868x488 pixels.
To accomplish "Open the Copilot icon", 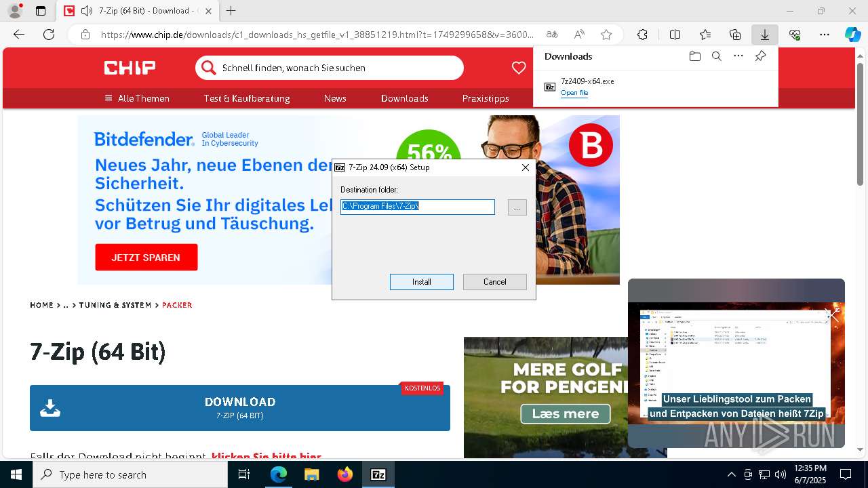I will pyautogui.click(x=852, y=35).
